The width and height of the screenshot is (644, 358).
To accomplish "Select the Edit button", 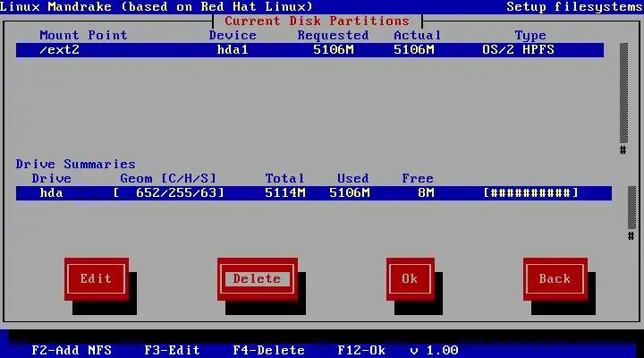I will [97, 279].
